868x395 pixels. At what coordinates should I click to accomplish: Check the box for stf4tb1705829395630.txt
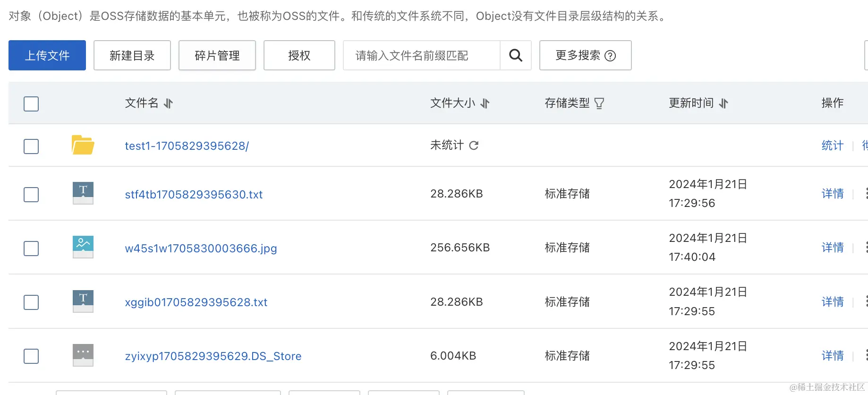(x=31, y=194)
